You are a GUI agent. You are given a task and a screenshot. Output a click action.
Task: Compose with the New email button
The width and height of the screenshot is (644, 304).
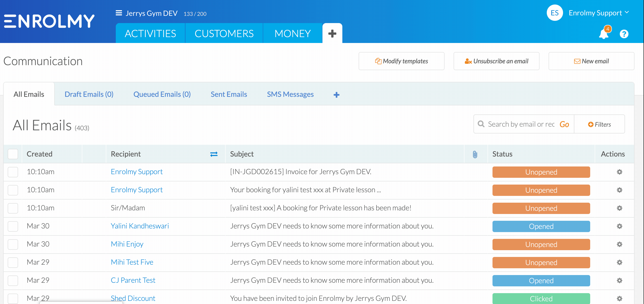click(592, 61)
